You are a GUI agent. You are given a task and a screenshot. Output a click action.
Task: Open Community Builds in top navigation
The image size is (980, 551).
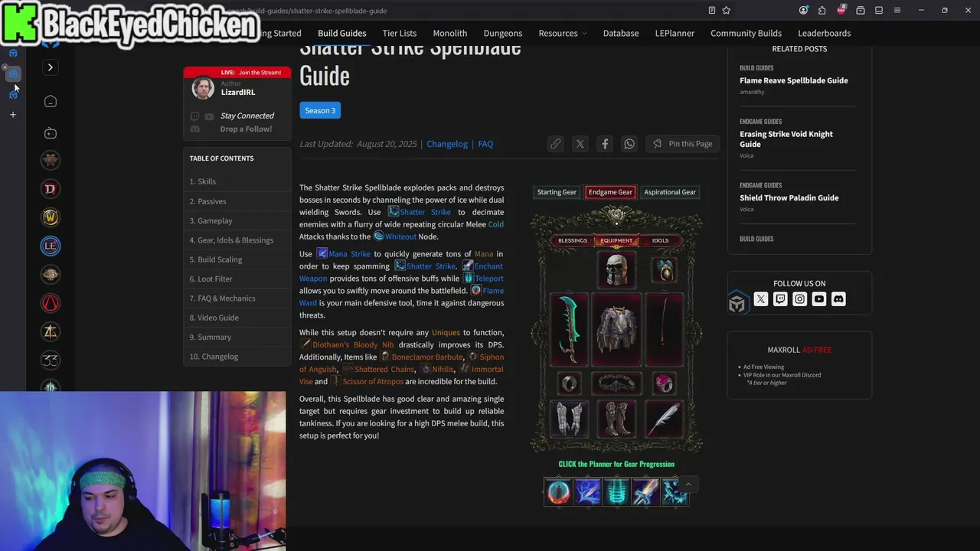pyautogui.click(x=746, y=33)
